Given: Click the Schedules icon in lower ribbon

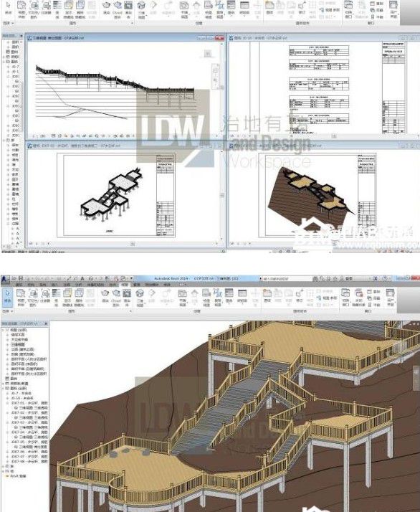Looking at the screenshot, I should pos(242,296).
